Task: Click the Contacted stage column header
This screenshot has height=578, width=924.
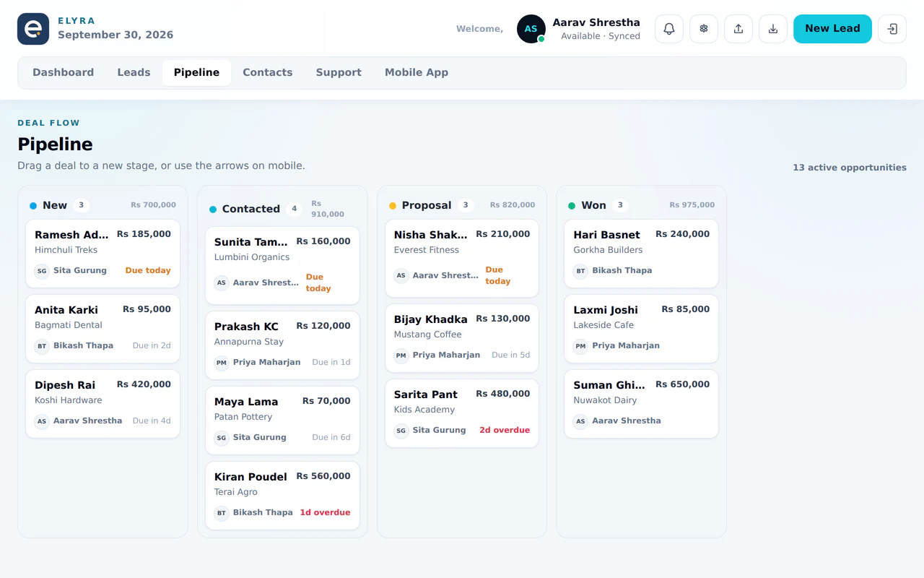Action: coord(282,209)
